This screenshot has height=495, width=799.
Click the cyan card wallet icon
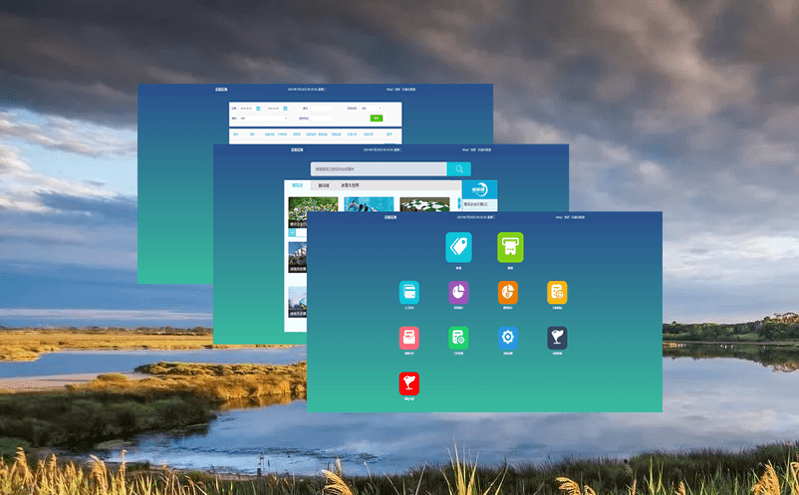(409, 292)
